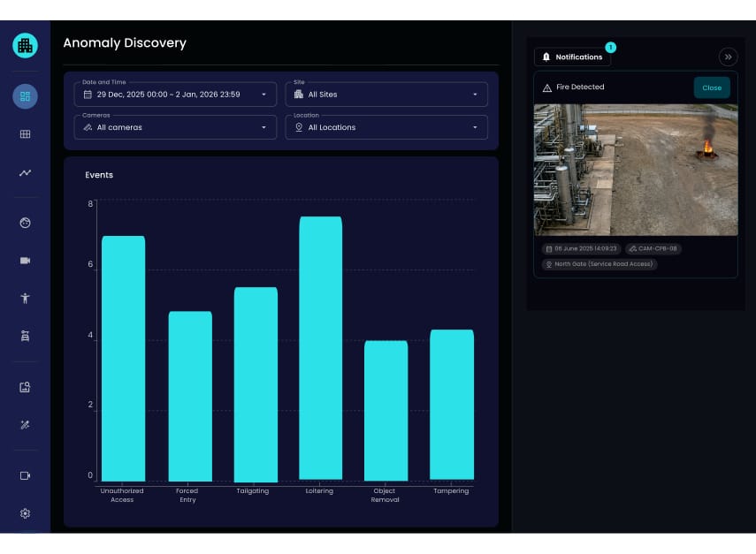Image resolution: width=756 pixels, height=554 pixels.
Task: Click the Loitering bar in chart
Action: [321, 348]
